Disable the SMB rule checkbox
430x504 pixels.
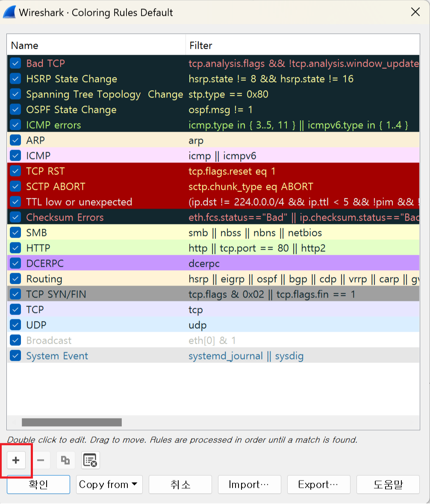[15, 233]
